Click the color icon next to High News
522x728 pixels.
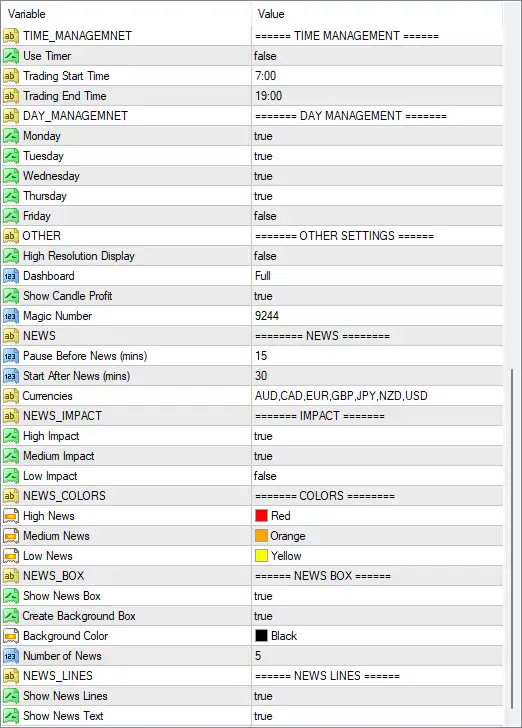coord(11,516)
